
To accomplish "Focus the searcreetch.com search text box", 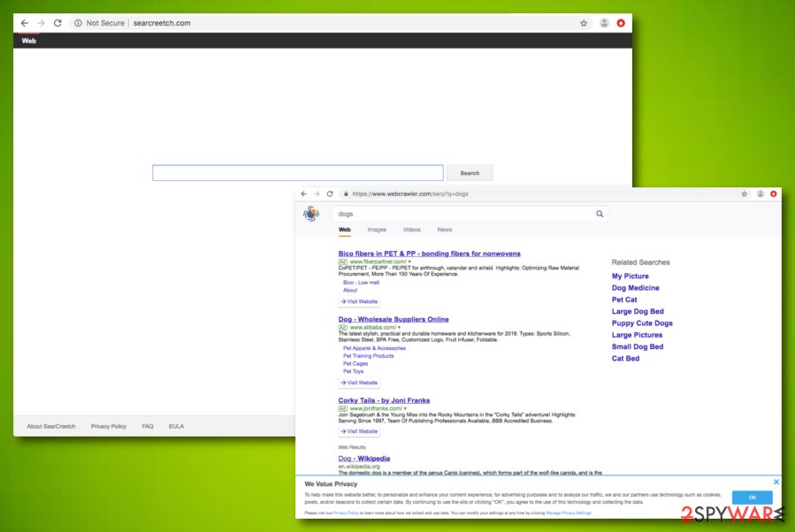I will [298, 173].
